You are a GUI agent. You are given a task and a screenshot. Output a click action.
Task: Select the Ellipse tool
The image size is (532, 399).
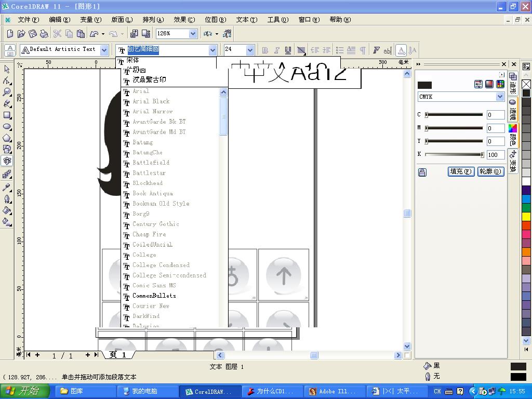pyautogui.click(x=7, y=127)
